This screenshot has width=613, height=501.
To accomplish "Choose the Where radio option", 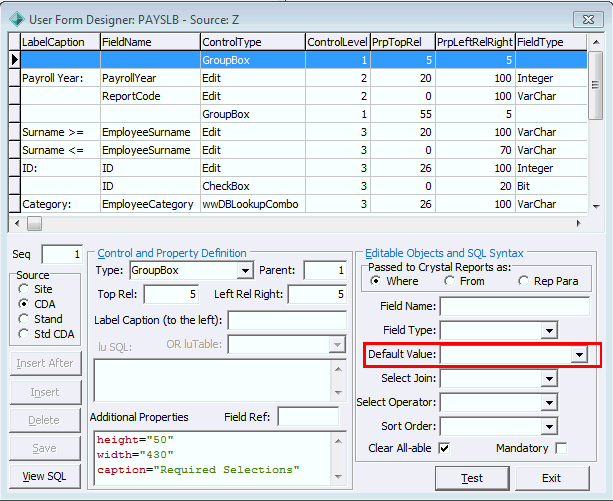I will [376, 281].
